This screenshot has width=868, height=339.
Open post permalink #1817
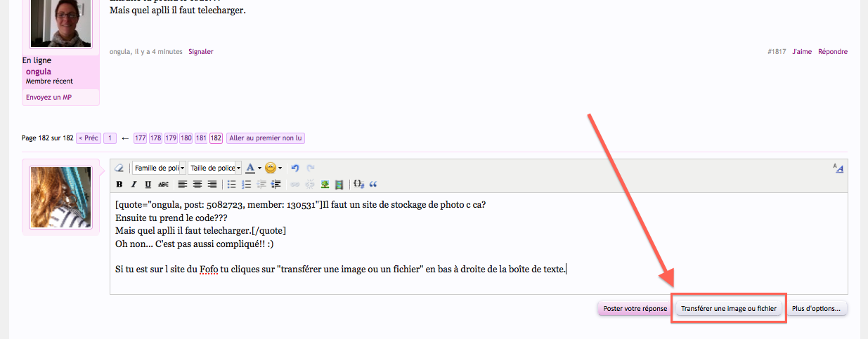point(777,51)
